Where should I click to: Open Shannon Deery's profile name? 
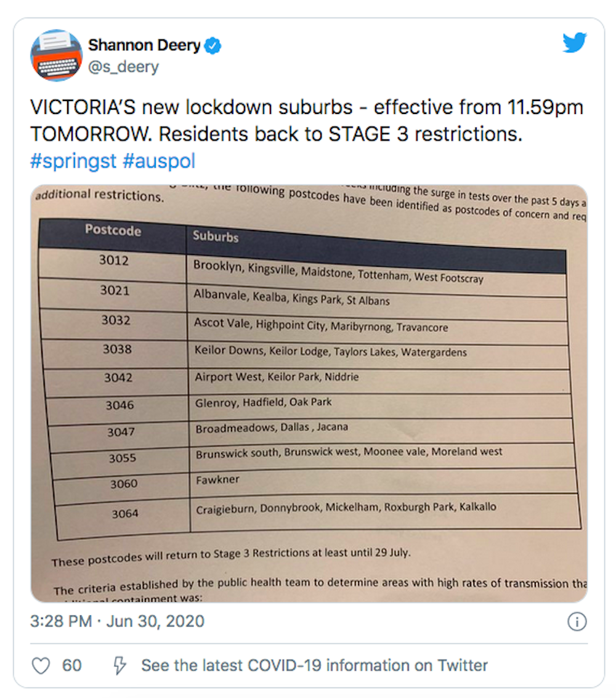coord(145,46)
